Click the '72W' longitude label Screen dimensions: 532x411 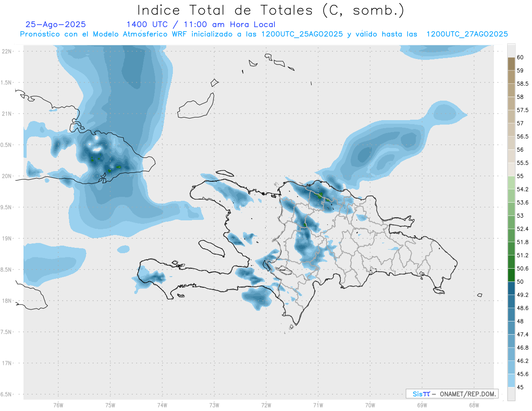click(266, 405)
